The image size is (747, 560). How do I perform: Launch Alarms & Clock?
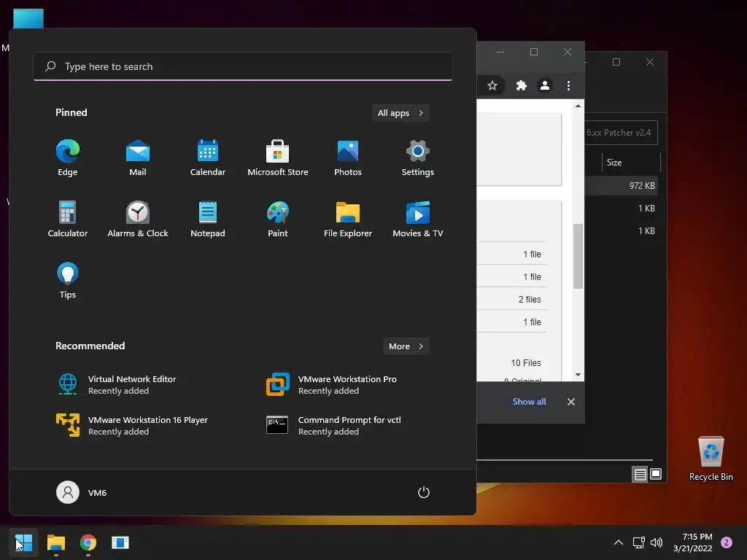(138, 219)
